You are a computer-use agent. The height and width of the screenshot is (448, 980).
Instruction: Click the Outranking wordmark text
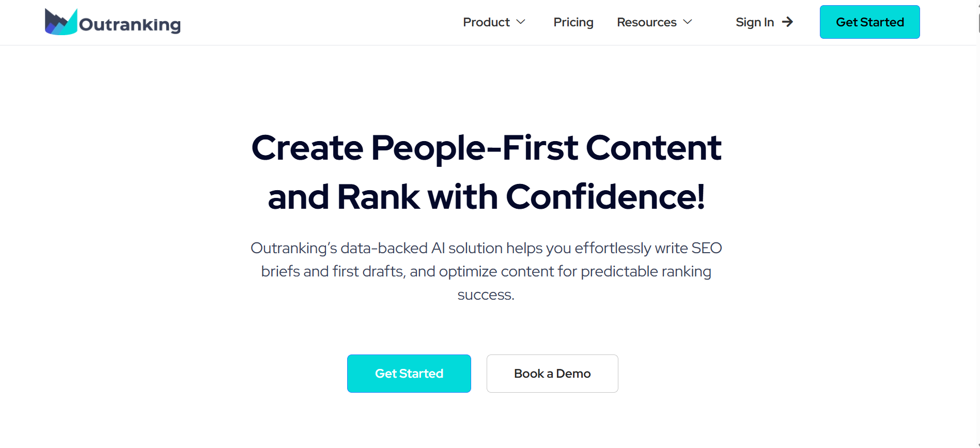(130, 23)
